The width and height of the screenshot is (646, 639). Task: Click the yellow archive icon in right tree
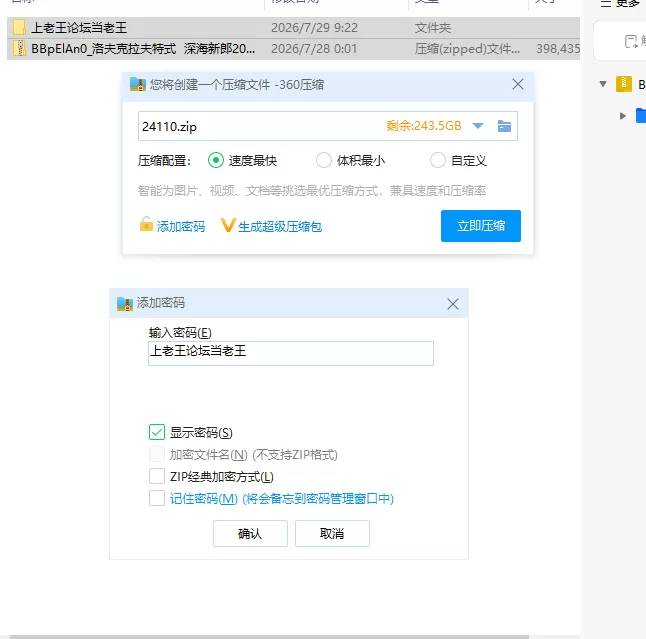[x=624, y=84]
